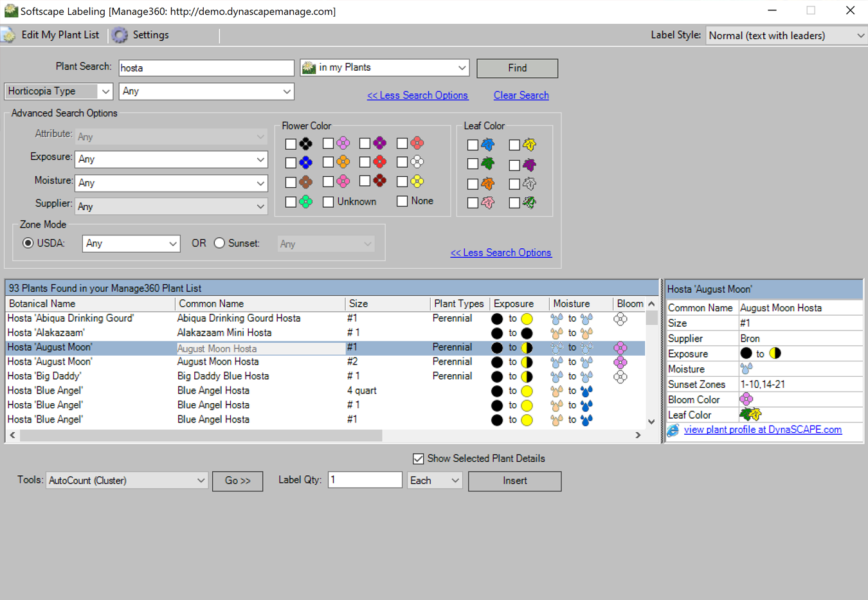Select the Sunset zone radio button
This screenshot has height=600, width=868.
point(220,243)
